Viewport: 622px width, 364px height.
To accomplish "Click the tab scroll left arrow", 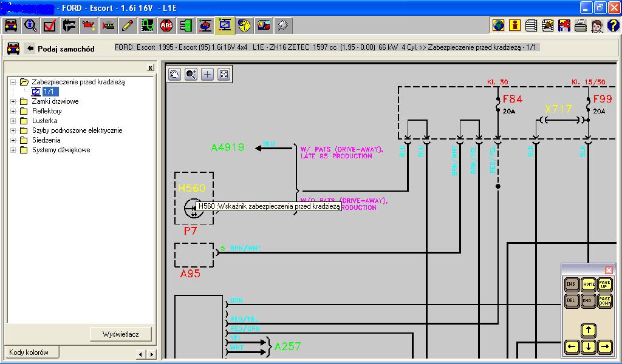I will [x=140, y=354].
